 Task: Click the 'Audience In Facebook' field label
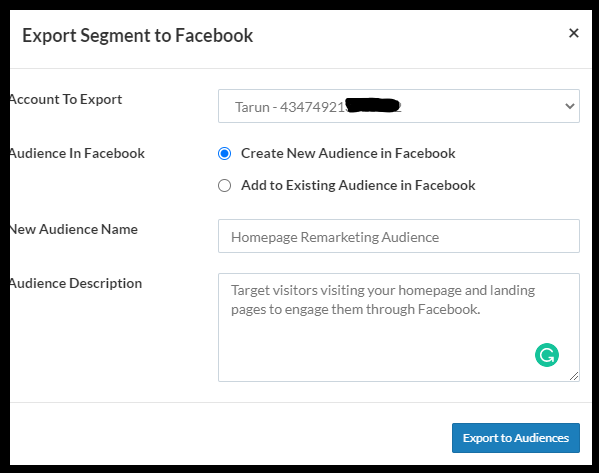(x=78, y=154)
